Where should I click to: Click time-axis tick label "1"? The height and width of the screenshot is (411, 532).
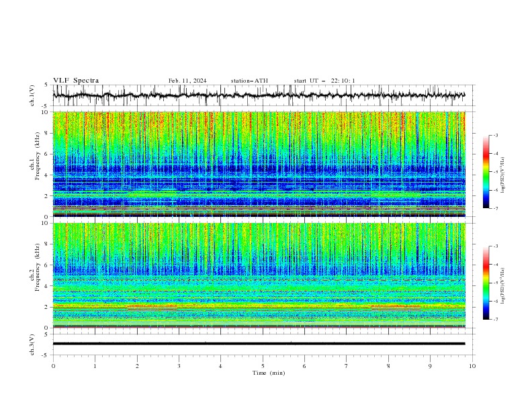[x=95, y=366]
